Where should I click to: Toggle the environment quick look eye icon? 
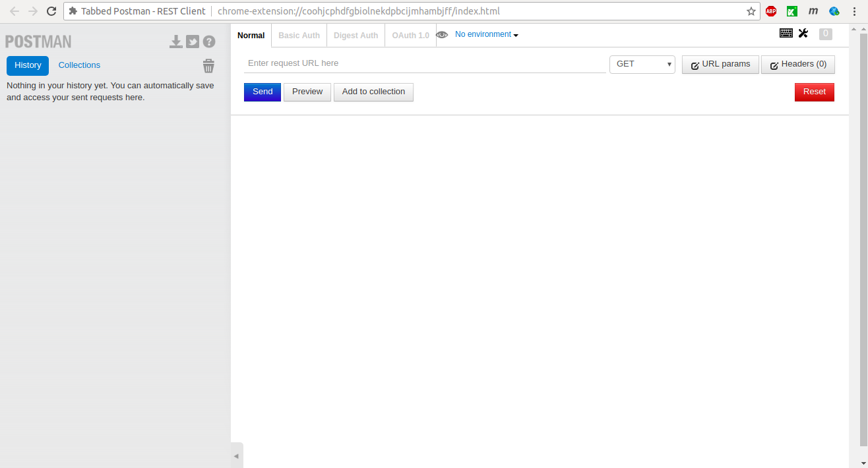442,35
